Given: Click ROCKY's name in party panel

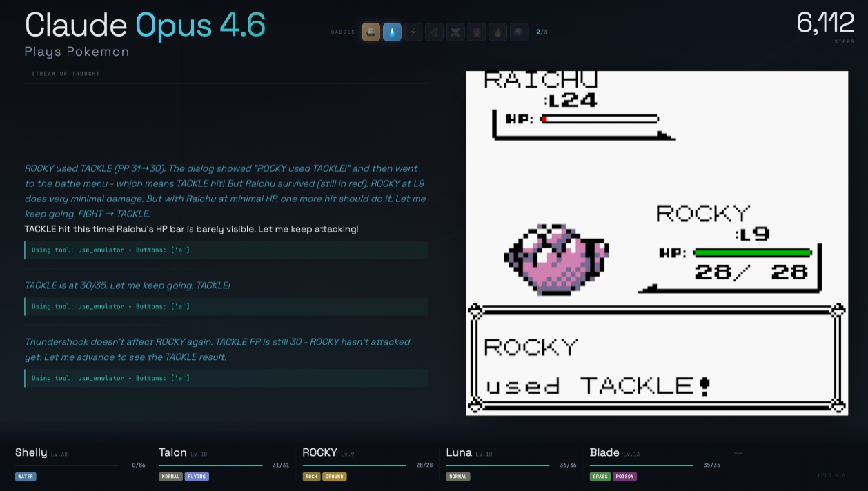Looking at the screenshot, I should (x=319, y=452).
